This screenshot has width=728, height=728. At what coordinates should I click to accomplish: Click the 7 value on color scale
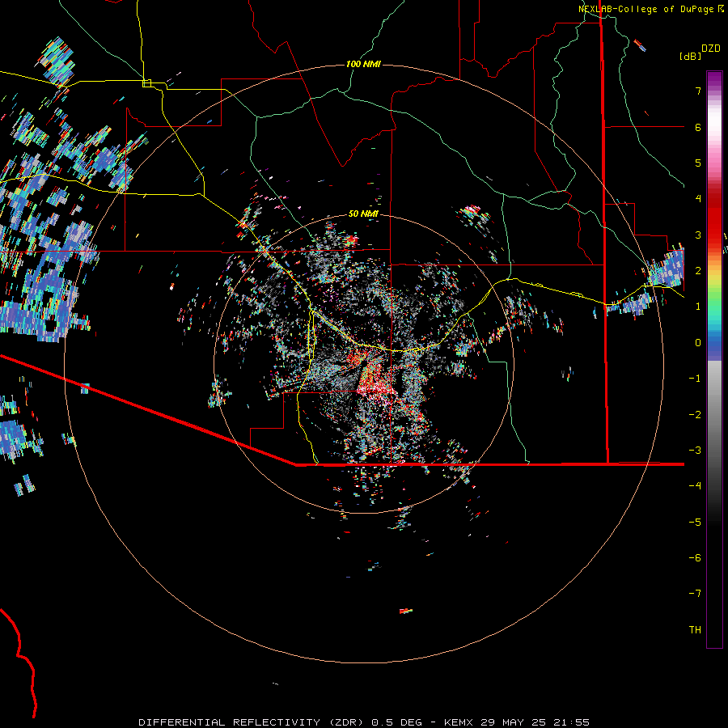(x=698, y=91)
